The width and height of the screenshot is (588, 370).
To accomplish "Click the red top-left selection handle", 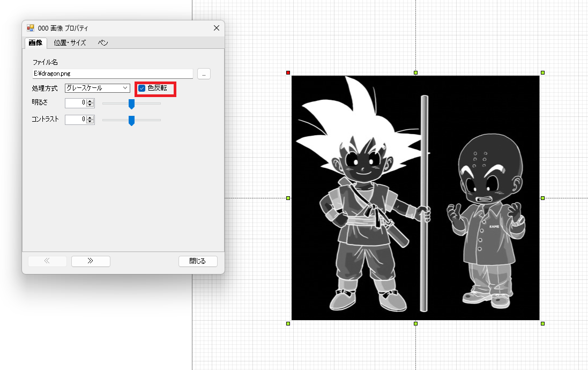I will 288,72.
